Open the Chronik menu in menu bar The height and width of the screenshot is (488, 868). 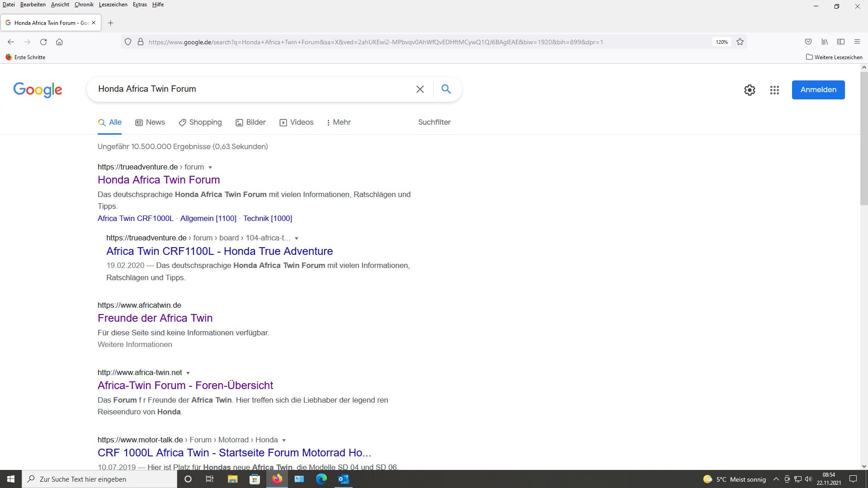tap(84, 5)
